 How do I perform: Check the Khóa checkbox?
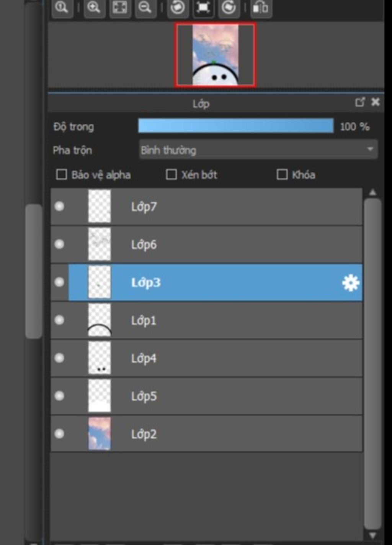(282, 175)
